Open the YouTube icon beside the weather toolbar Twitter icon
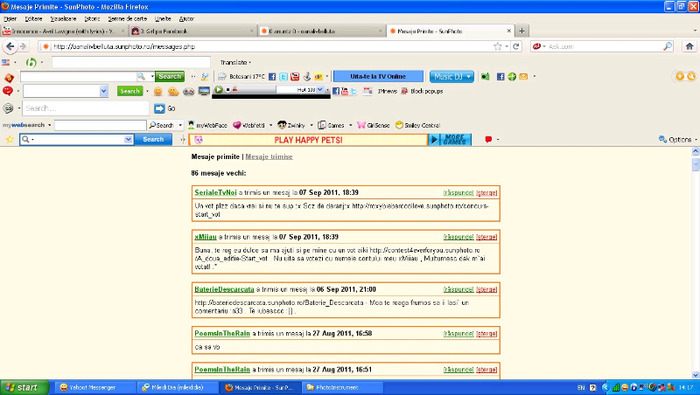The width and height of the screenshot is (700, 395). coord(295,77)
